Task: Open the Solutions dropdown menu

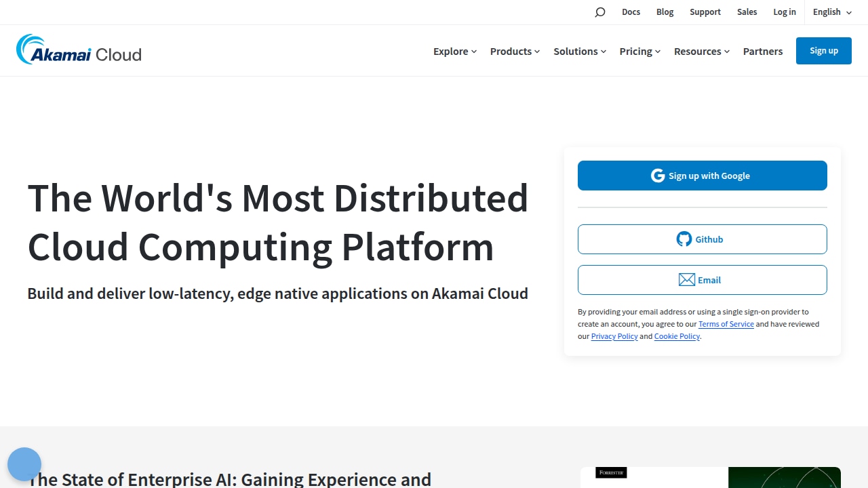Action: pos(580,52)
